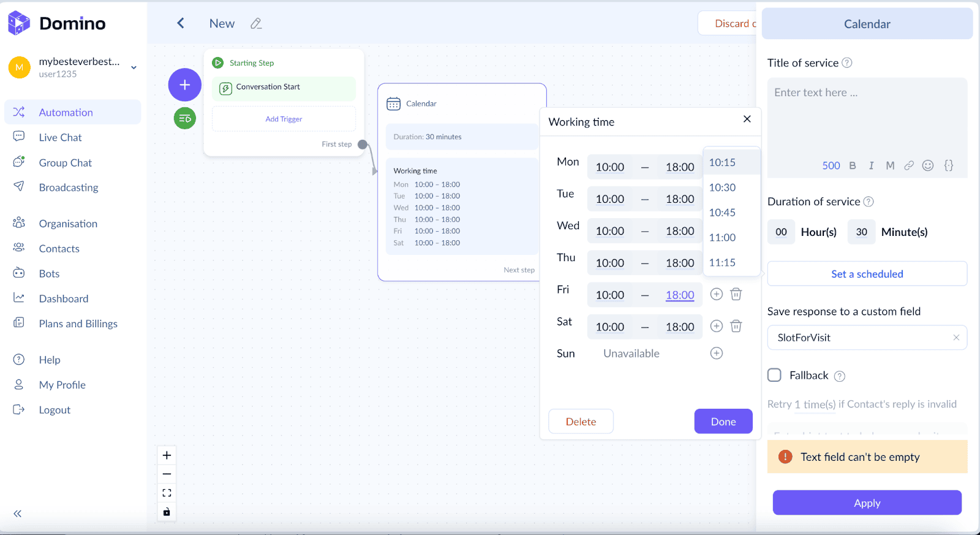Image resolution: width=980 pixels, height=535 pixels.
Task: Click the Discard button
Action: (x=729, y=23)
